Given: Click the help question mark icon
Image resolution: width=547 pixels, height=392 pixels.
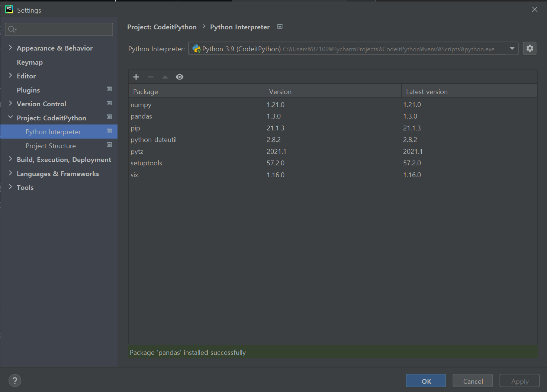Looking at the screenshot, I should tap(15, 380).
